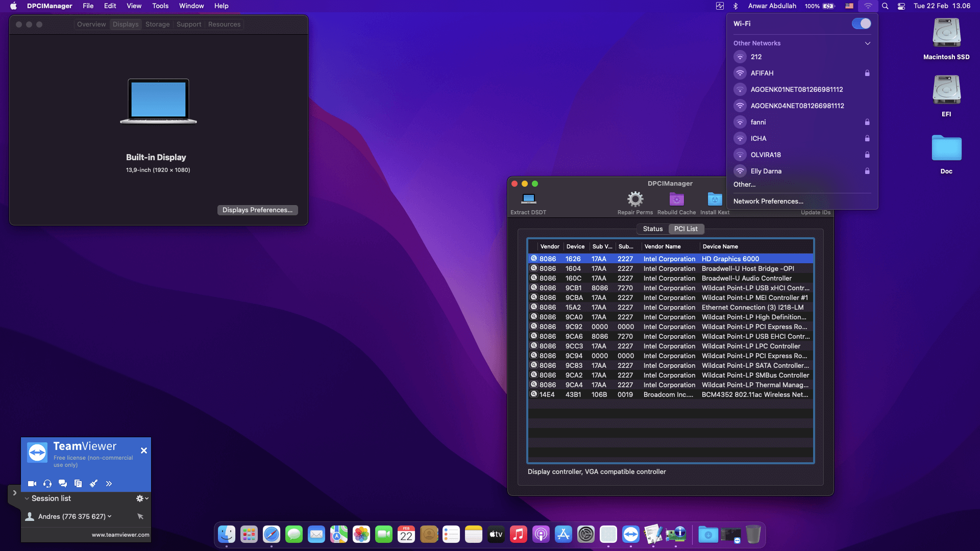Open Macintosh SSD drive on desktop
This screenshot has width=980, height=551.
(x=946, y=33)
